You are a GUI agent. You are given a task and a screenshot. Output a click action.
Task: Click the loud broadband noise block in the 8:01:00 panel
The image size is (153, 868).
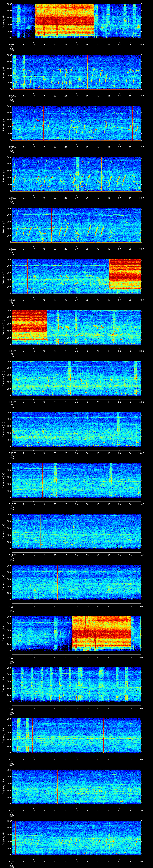pyautogui.click(x=65, y=20)
